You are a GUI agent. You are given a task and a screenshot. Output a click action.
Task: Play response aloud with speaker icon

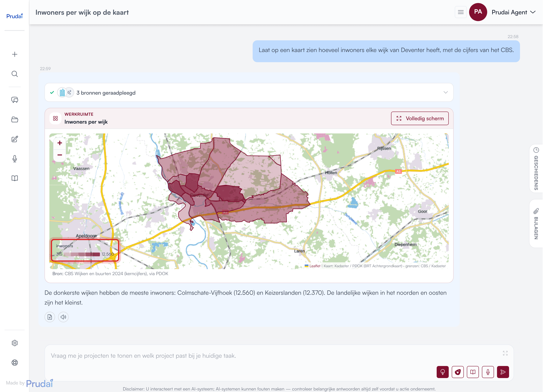pyautogui.click(x=63, y=317)
